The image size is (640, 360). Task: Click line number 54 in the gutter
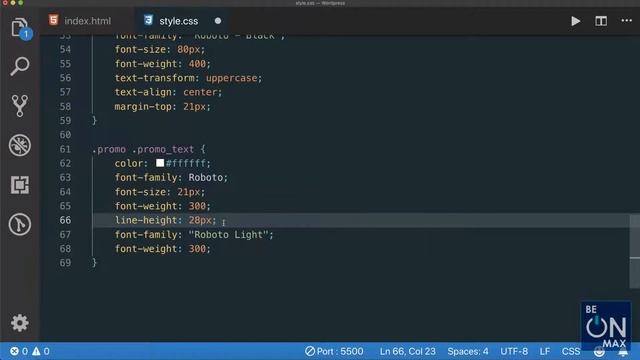[x=65, y=49]
